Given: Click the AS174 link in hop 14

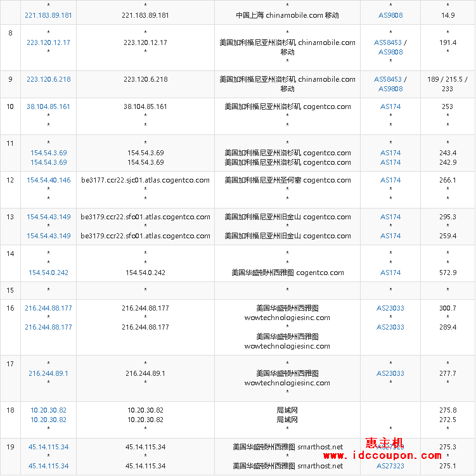Looking at the screenshot, I should pos(390,273).
